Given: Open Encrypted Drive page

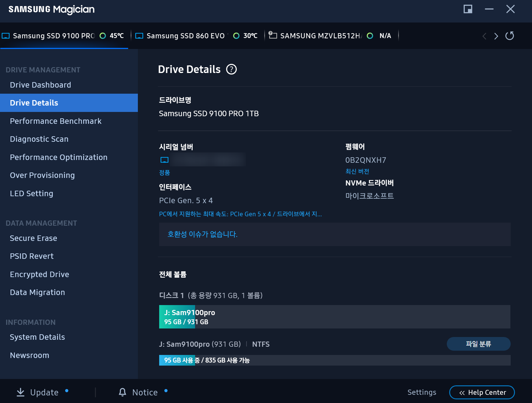Looking at the screenshot, I should click(x=69, y=274).
